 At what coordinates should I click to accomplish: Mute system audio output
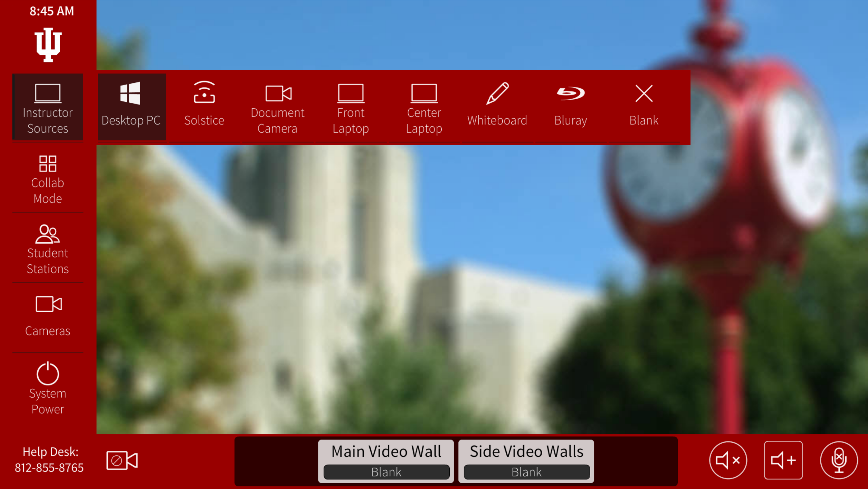(x=728, y=460)
